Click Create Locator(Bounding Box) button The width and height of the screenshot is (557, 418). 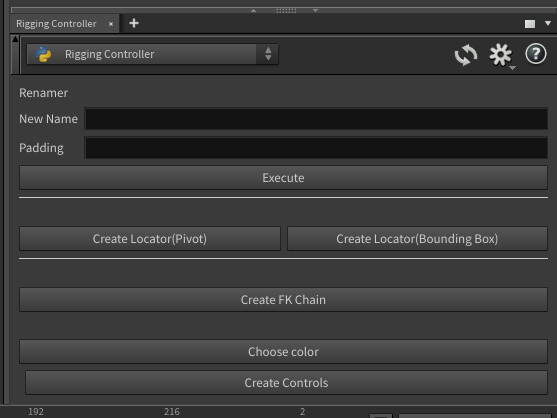(417, 239)
